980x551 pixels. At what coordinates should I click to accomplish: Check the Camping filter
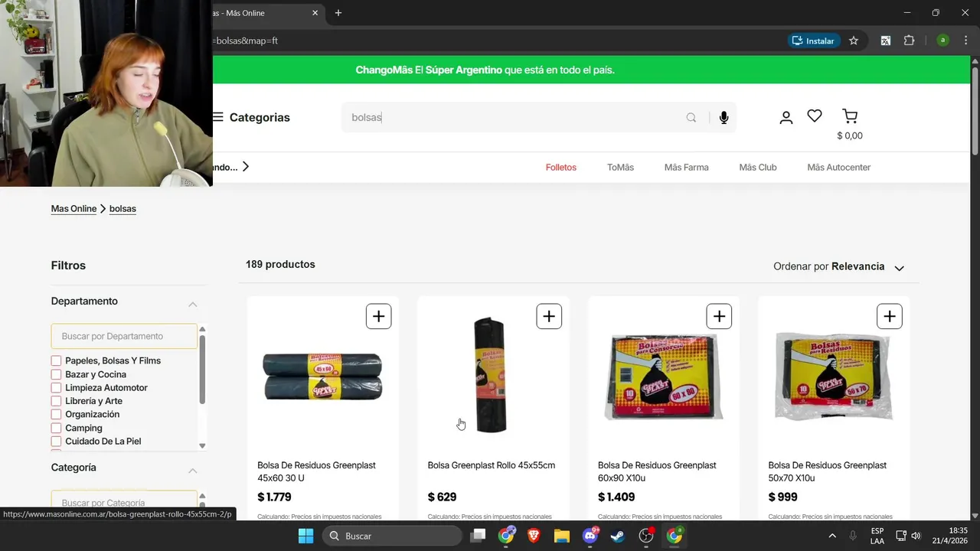click(x=56, y=428)
